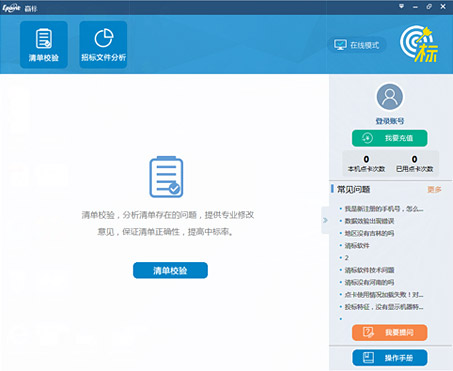Open the FAQ entry labeled 2
453x371 pixels.
click(346, 258)
